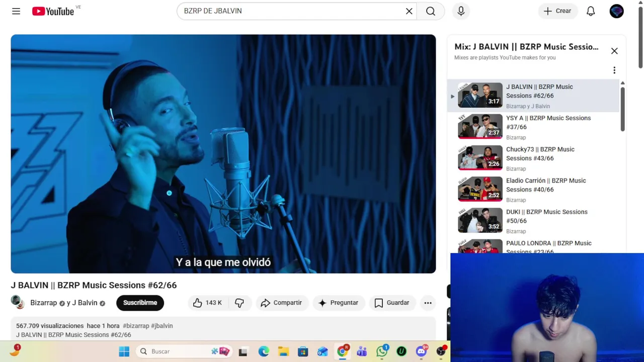Viewport: 644px width, 362px height.
Task: Open the YouTube hamburger guide menu
Action: (x=16, y=11)
